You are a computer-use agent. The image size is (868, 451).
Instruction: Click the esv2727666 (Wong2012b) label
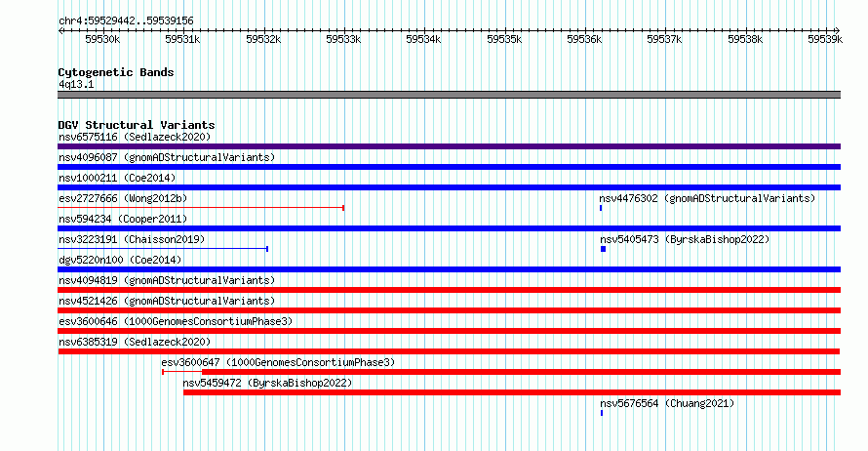pyautogui.click(x=123, y=198)
